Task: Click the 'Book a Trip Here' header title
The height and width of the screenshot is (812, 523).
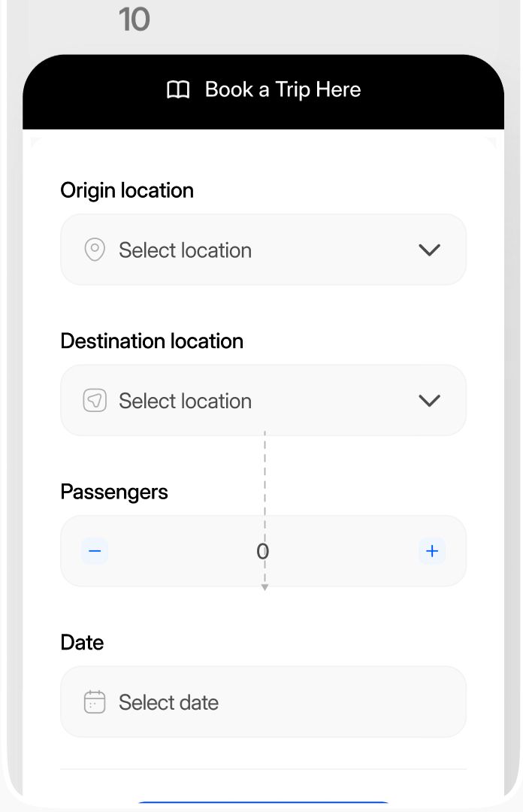Action: click(283, 90)
